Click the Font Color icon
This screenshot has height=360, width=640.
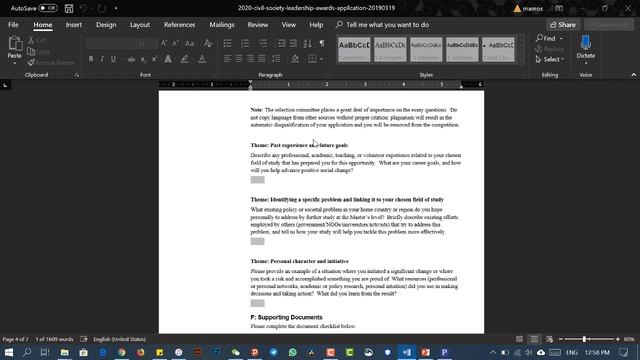(202, 59)
